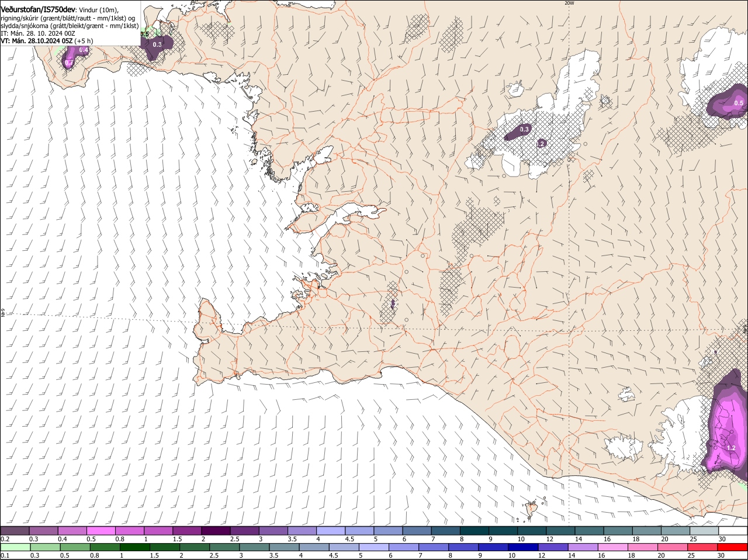This screenshot has height=560, width=748.
Task: Click the lower legend light blue swatch starting at 5
Action: (x=373, y=547)
